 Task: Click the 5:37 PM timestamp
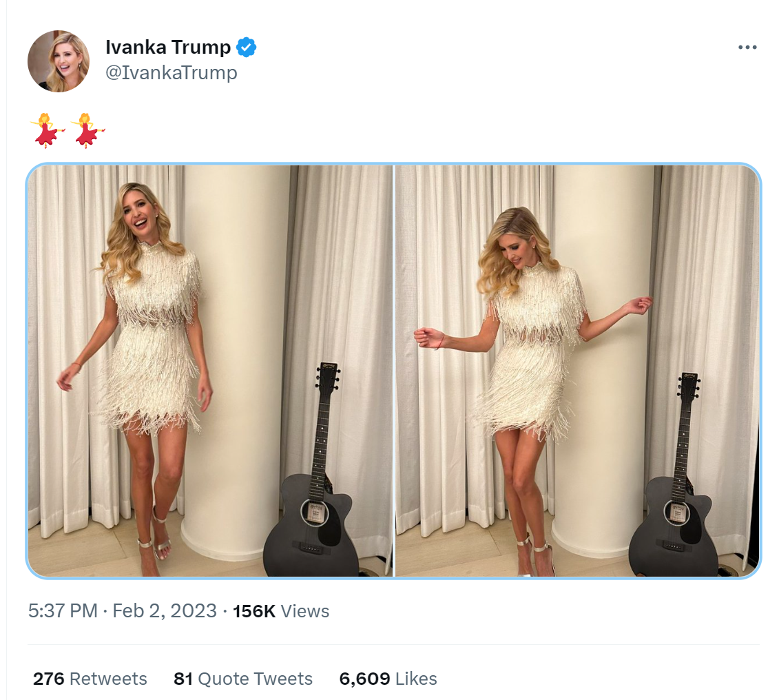pyautogui.click(x=63, y=610)
